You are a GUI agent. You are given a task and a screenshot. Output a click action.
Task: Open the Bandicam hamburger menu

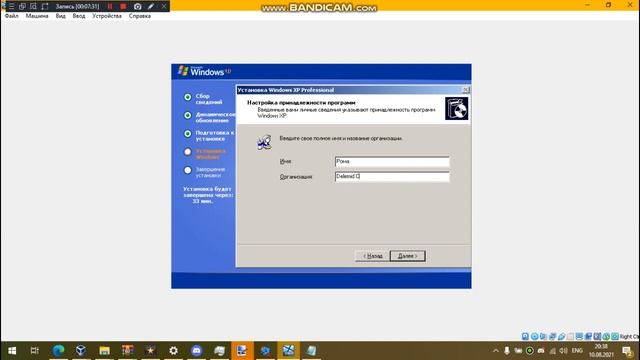click(11, 7)
